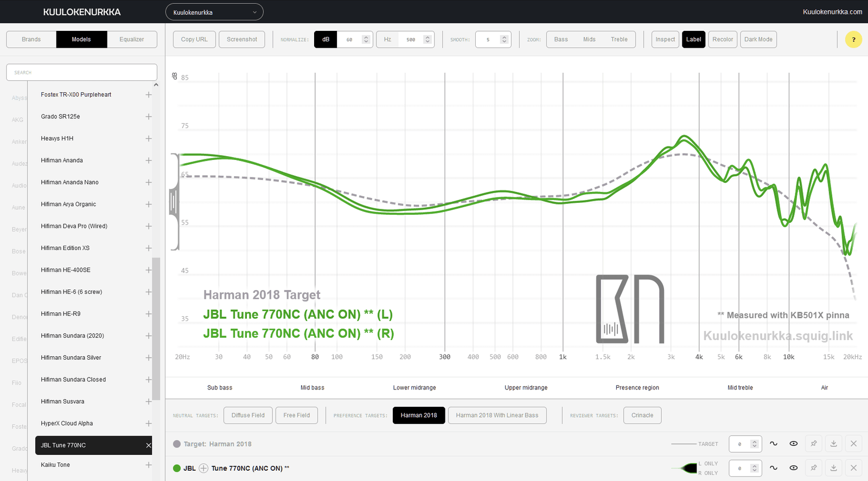Add Hifiman Sundara Closed to graph
This screenshot has height=481, width=868.
coord(148,380)
